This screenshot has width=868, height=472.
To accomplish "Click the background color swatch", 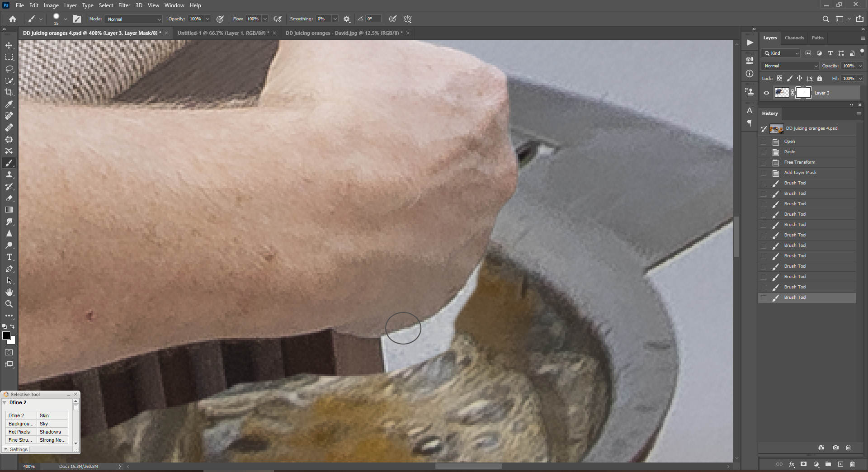I will click(x=12, y=341).
